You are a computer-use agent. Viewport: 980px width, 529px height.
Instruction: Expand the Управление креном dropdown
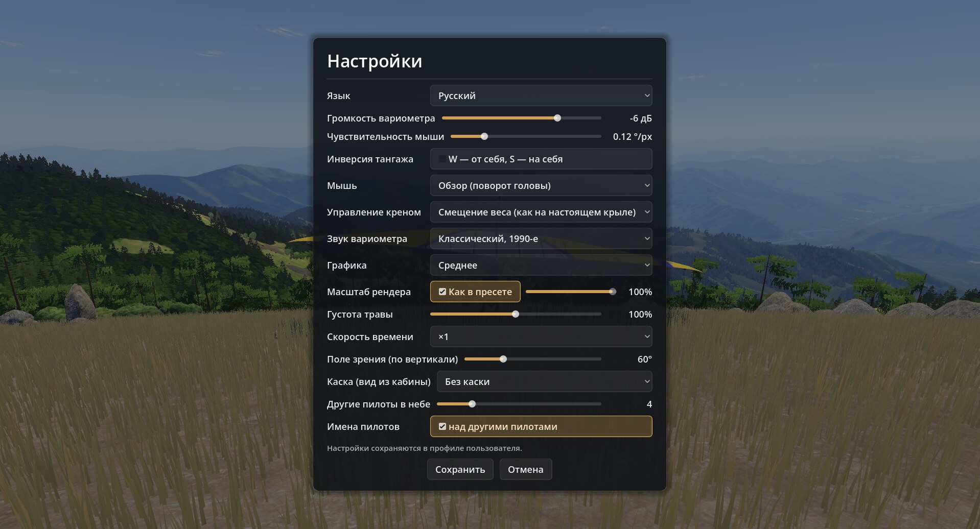point(541,212)
